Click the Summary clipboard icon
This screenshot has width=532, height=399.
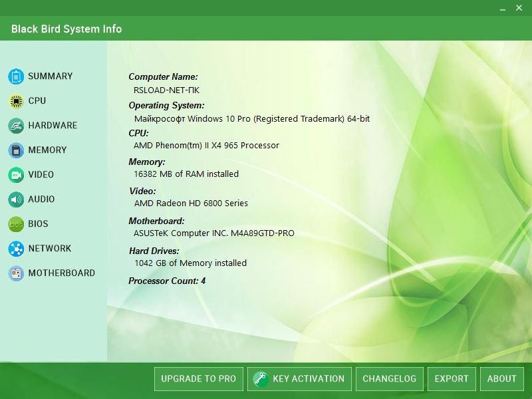tap(16, 76)
